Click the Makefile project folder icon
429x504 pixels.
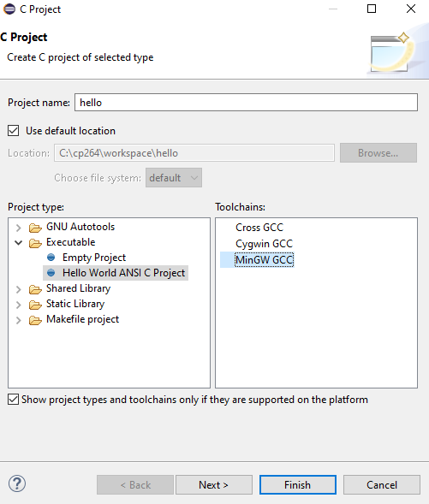[35, 320]
